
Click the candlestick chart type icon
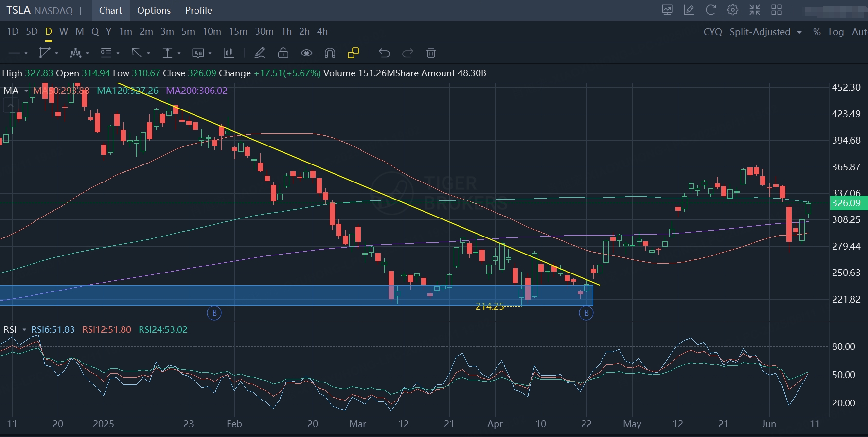(228, 53)
